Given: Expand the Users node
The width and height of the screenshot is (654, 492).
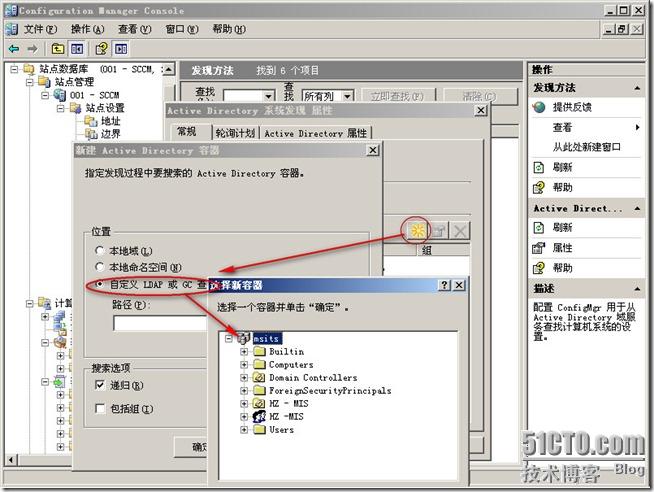Looking at the screenshot, I should pos(244,429).
